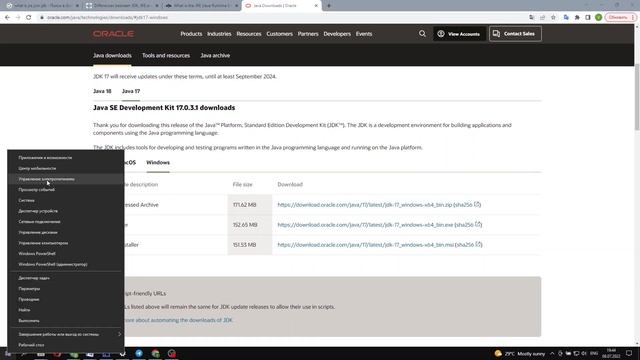Choose Network Connections in context menu
640x360 pixels.
[65, 222]
